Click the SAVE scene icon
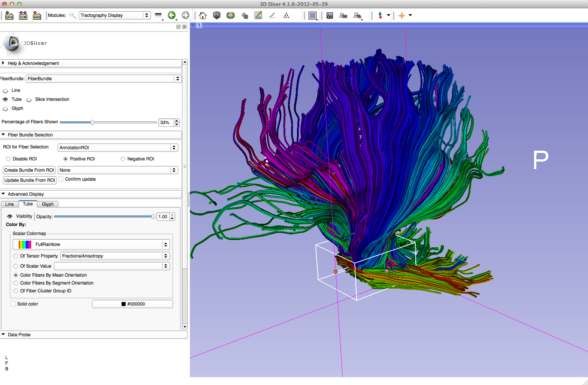 (x=37, y=15)
